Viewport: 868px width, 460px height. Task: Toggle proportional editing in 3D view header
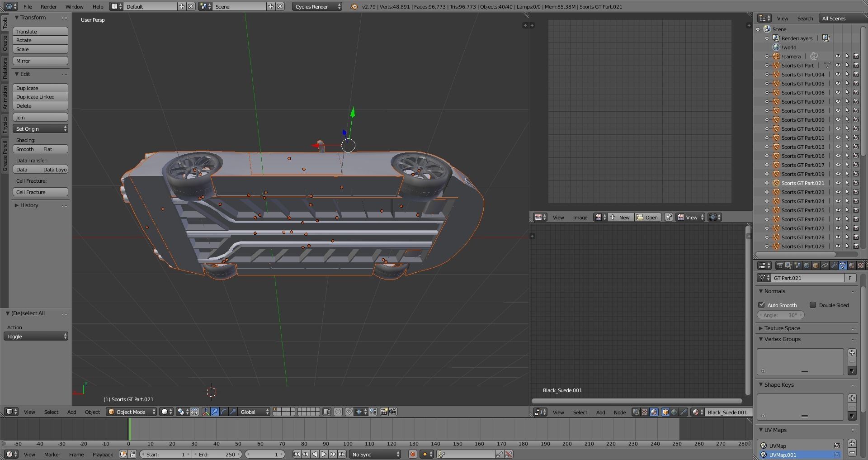tap(338, 412)
